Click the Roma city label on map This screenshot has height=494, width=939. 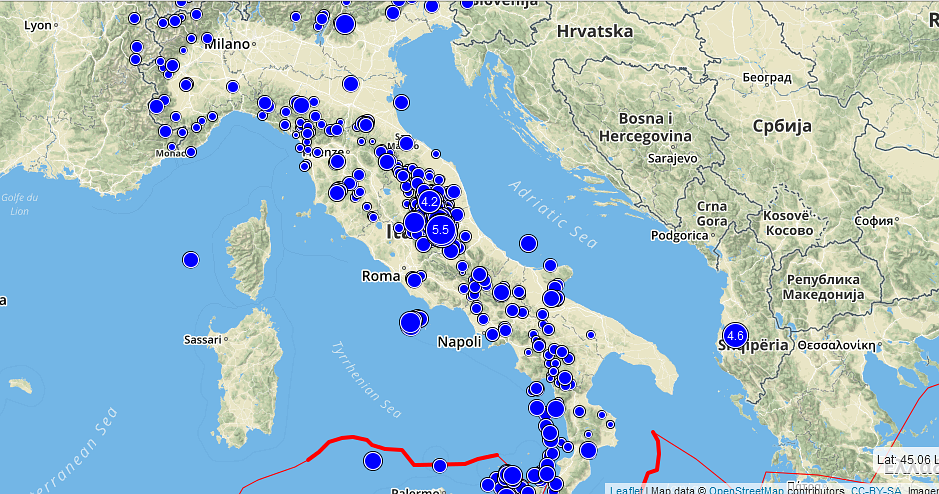click(x=380, y=275)
